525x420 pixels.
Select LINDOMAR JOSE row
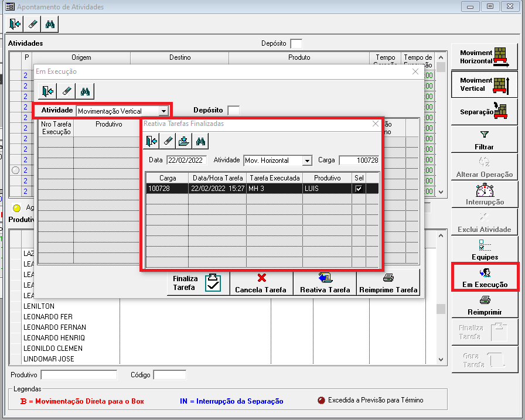click(71, 358)
